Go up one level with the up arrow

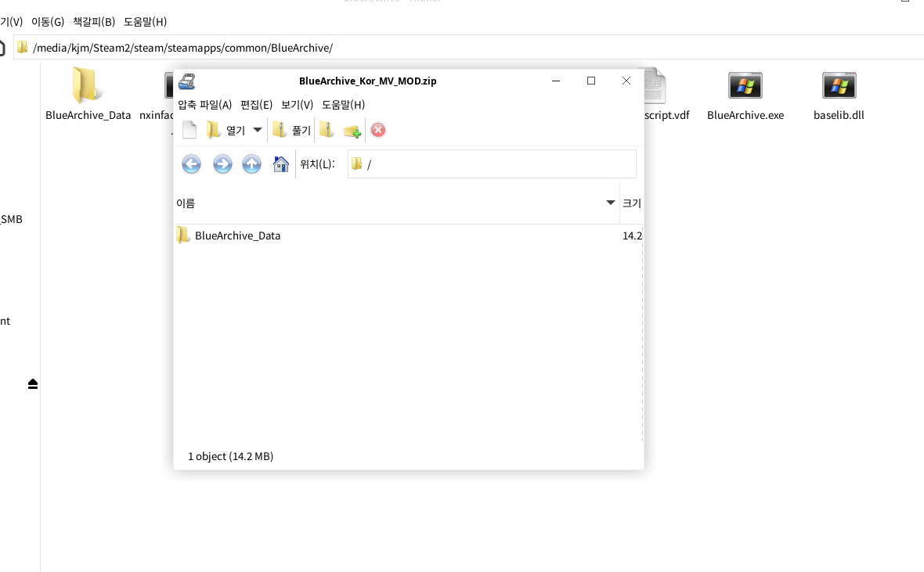pyautogui.click(x=251, y=164)
